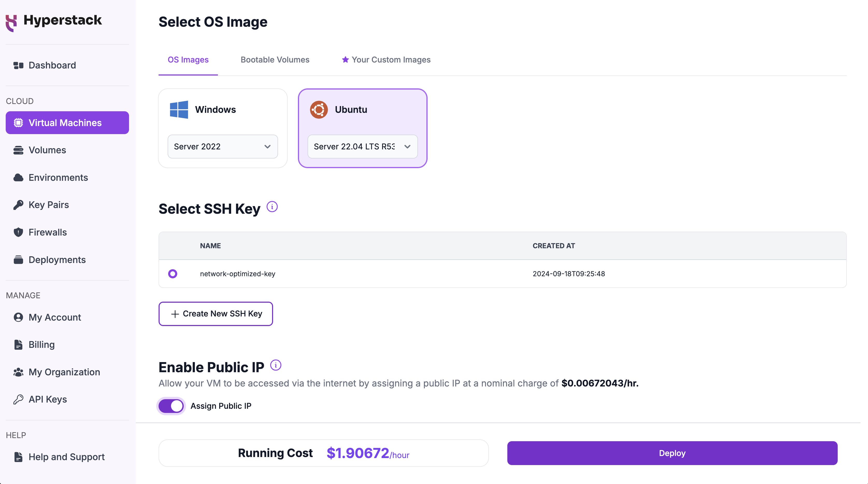Click the Environments cloud icon
This screenshot has width=868, height=484.
[18, 177]
